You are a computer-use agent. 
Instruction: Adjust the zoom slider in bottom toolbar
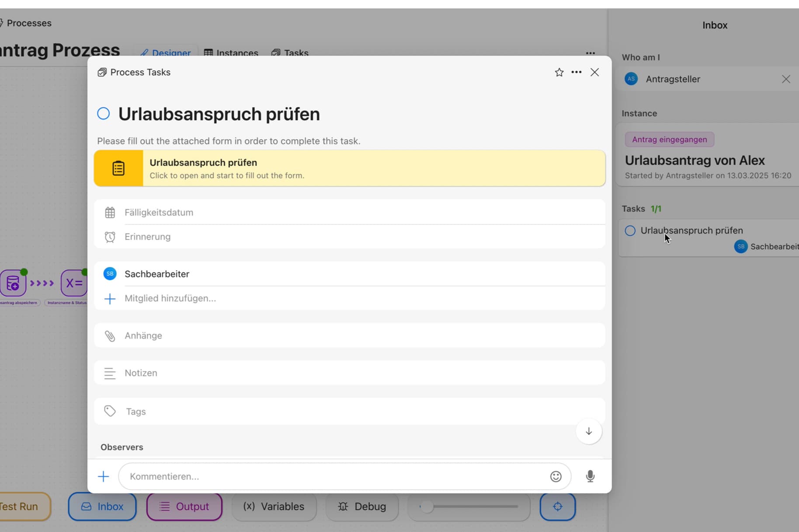[427, 507]
